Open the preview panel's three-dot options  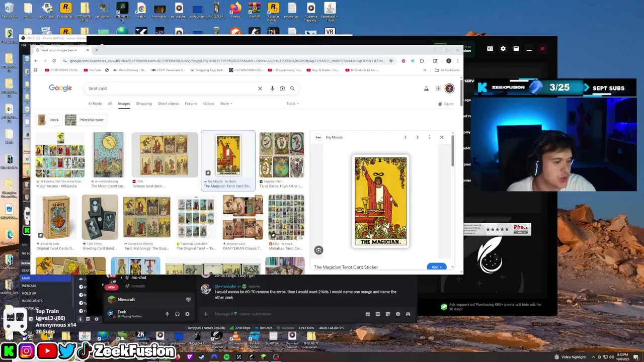point(429,137)
